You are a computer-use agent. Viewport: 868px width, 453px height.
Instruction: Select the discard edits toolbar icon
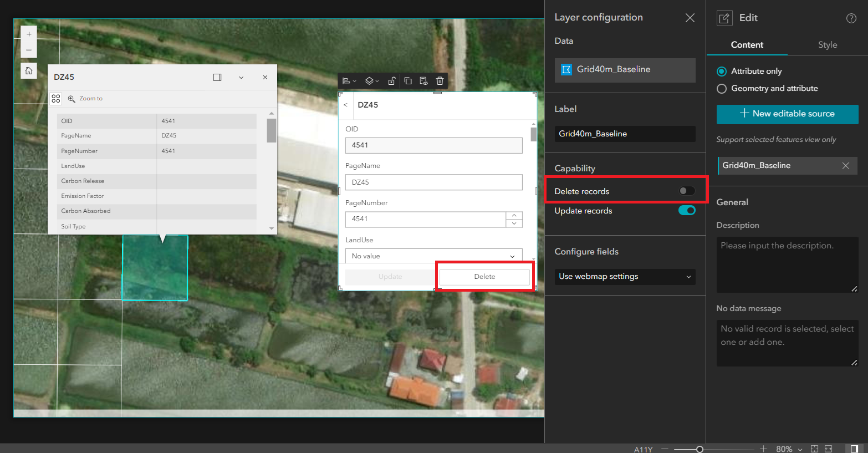coord(423,81)
